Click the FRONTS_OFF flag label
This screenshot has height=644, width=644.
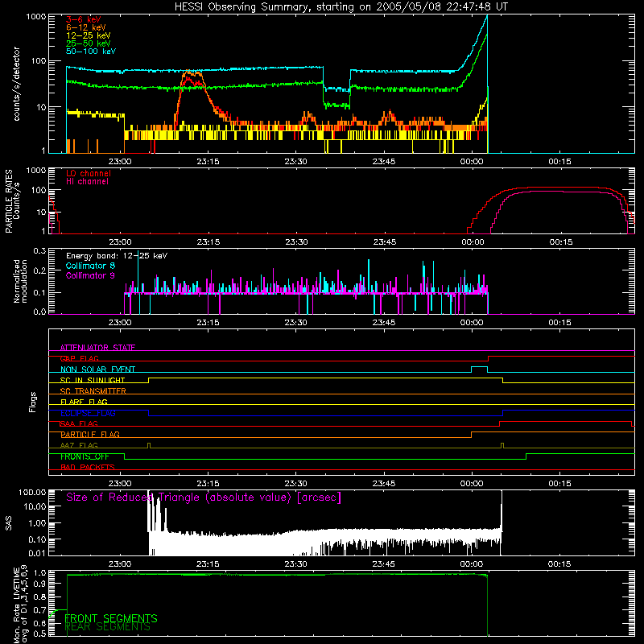pos(85,456)
